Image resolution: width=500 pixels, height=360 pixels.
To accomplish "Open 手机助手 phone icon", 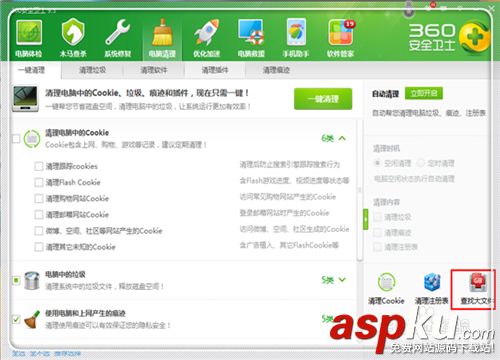I will pos(296,32).
